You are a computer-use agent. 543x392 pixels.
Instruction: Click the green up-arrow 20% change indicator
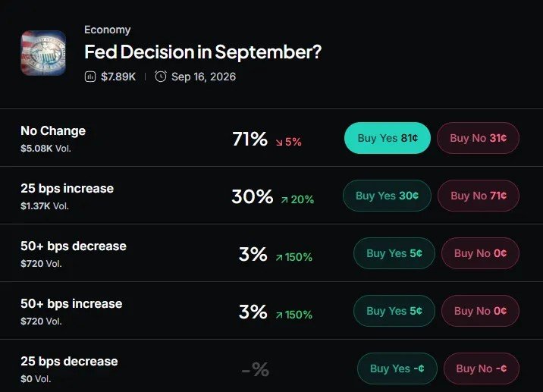[x=297, y=199]
